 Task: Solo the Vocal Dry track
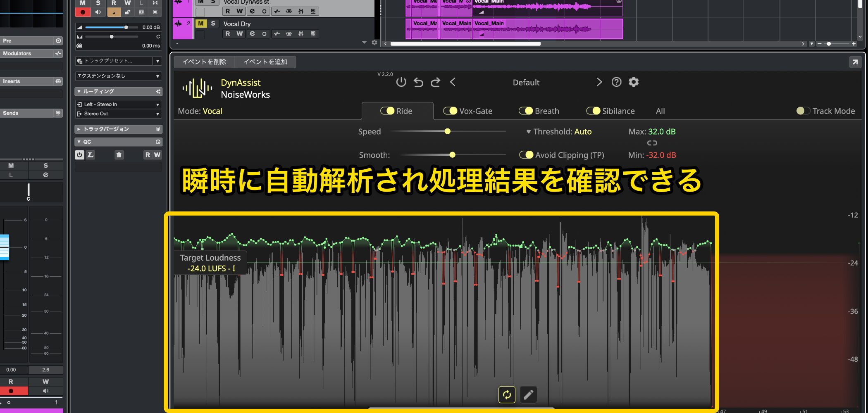coord(213,24)
